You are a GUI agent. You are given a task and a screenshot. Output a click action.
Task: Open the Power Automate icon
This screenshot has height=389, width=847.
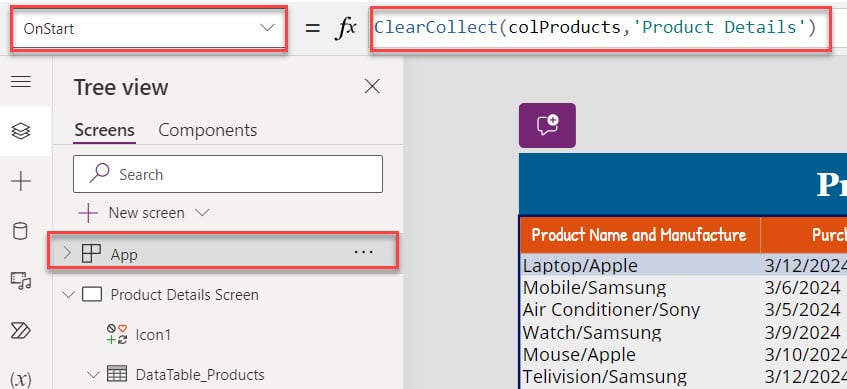[21, 330]
